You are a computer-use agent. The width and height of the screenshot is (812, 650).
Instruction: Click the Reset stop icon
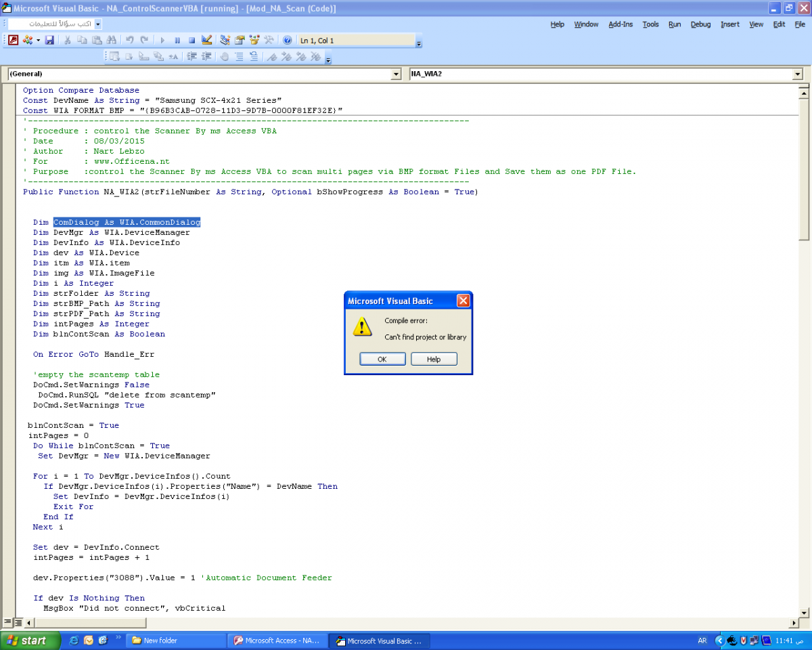coord(192,41)
